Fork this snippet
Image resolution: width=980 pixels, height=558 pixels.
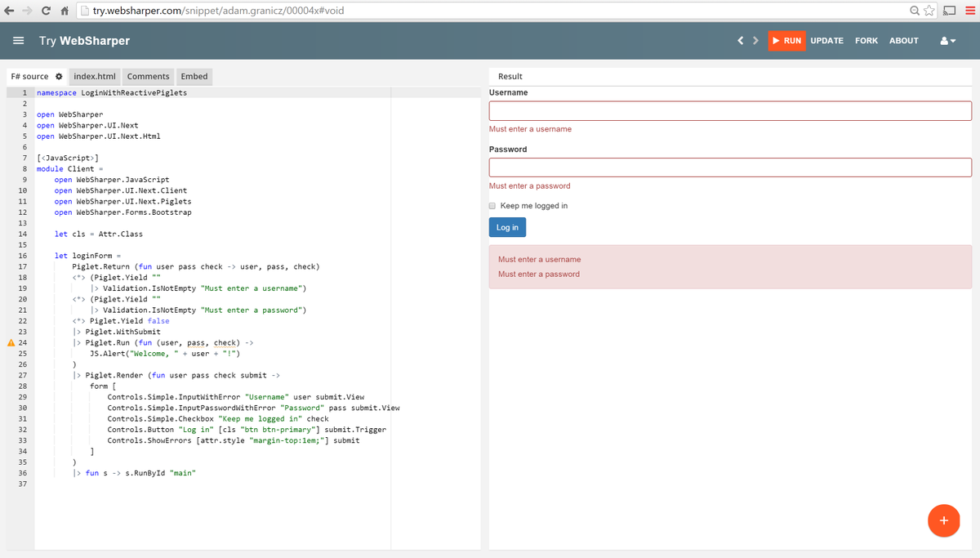866,41
